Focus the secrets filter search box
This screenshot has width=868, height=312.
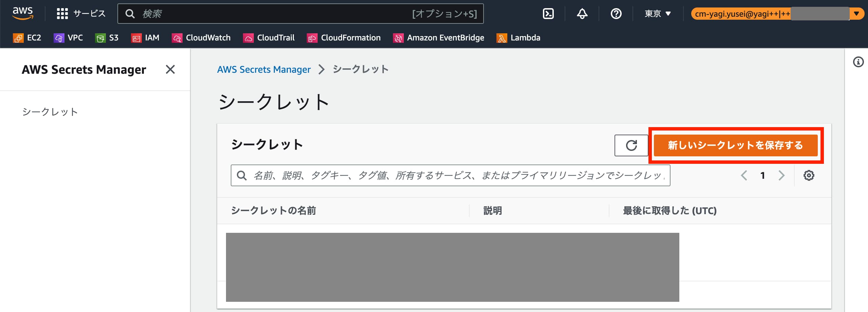[451, 175]
